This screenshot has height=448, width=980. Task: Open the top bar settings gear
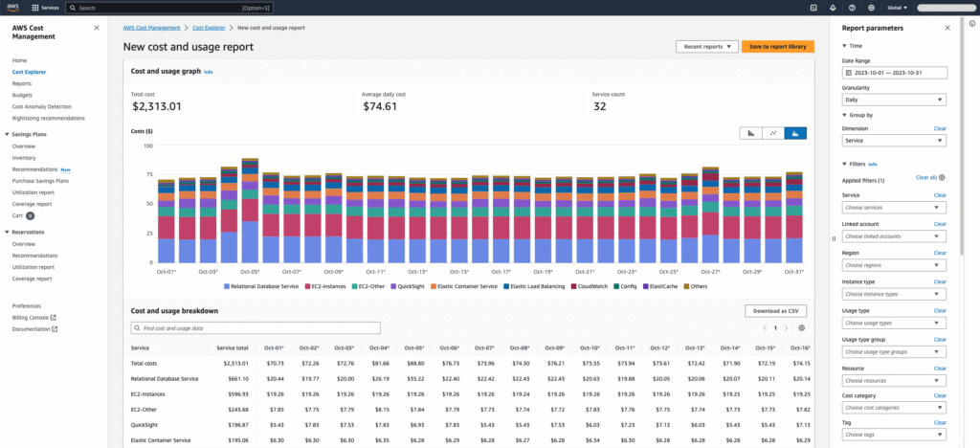coord(871,8)
